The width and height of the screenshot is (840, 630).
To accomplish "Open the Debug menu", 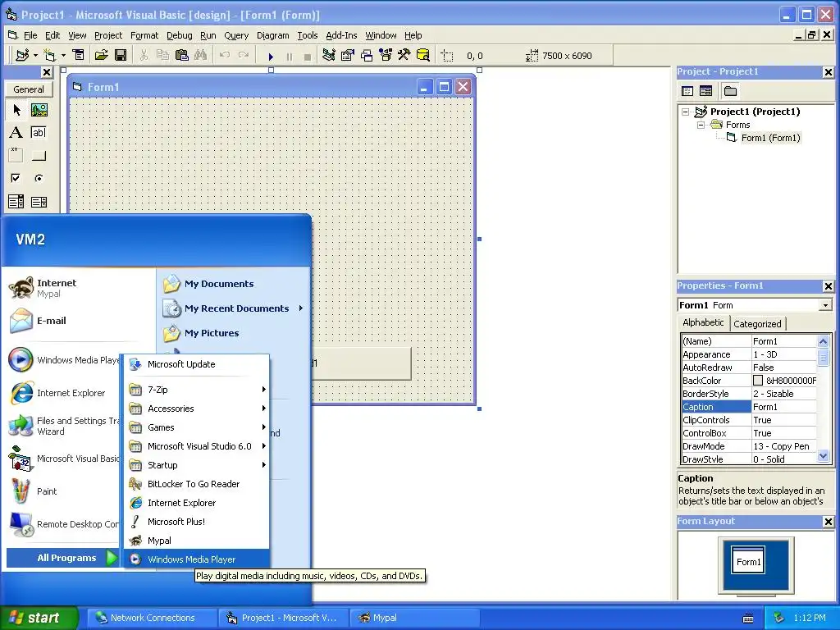I will (179, 35).
